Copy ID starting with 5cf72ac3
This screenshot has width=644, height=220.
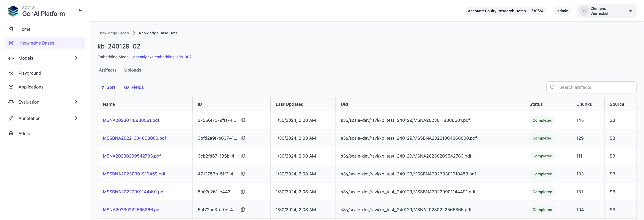click(x=243, y=210)
